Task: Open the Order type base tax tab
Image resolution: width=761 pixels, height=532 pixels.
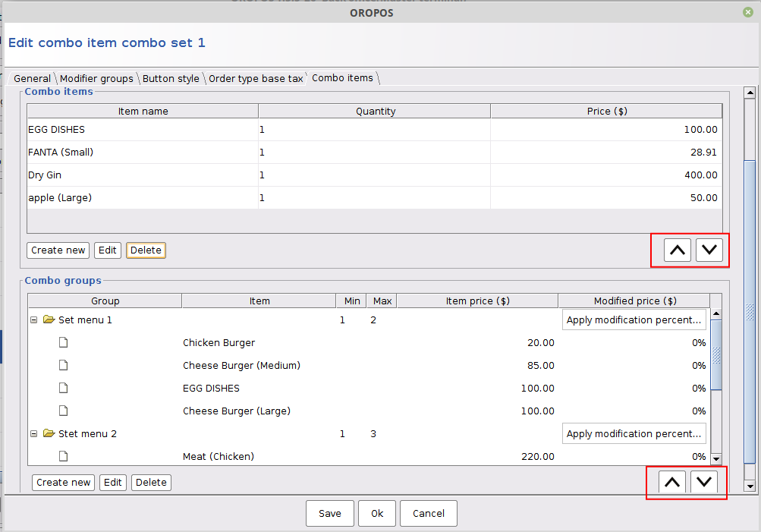Action: pyautogui.click(x=256, y=79)
